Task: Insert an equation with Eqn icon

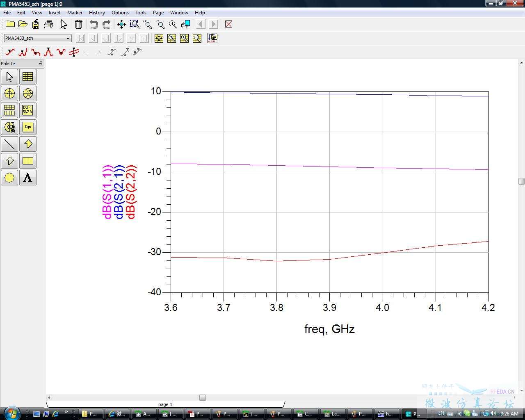Action: 28,127
